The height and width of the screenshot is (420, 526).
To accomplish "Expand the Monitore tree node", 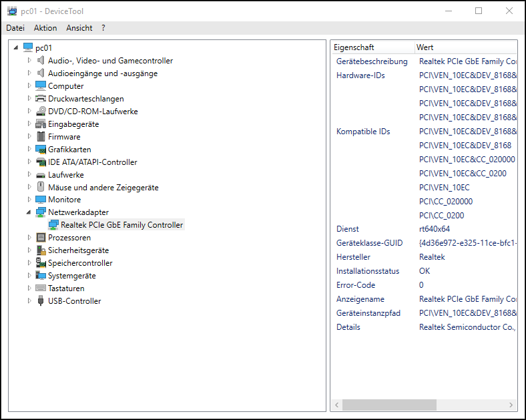I will 29,200.
